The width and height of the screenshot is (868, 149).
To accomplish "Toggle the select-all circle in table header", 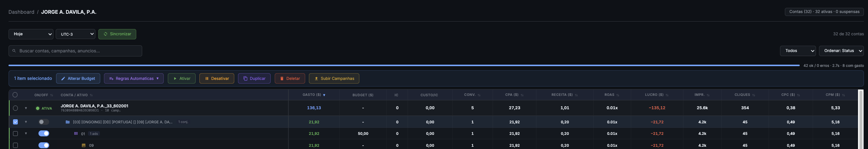I will pos(15,95).
